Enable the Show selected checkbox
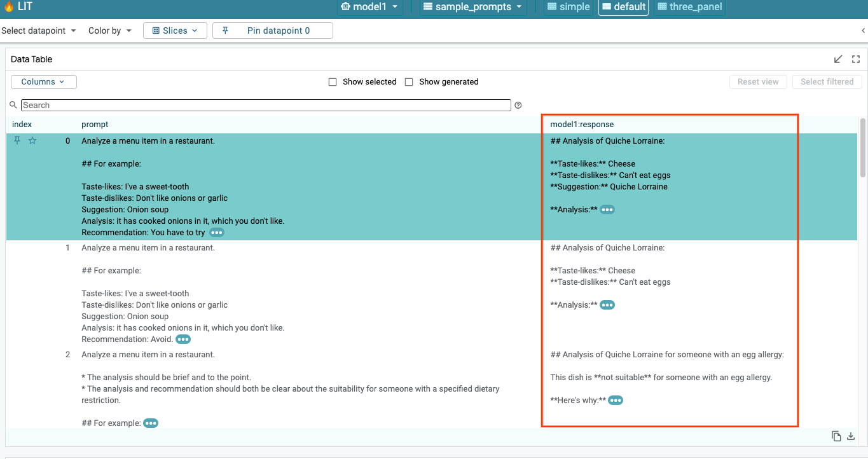 point(333,82)
